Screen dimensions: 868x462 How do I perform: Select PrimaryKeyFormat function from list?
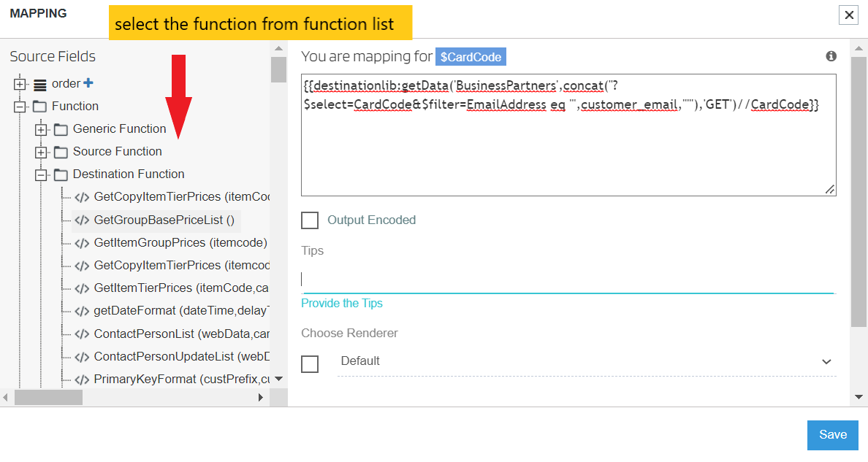(181, 379)
